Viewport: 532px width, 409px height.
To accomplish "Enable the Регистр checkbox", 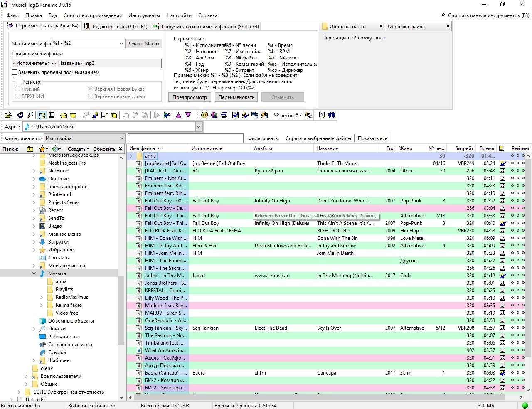I will (18, 81).
